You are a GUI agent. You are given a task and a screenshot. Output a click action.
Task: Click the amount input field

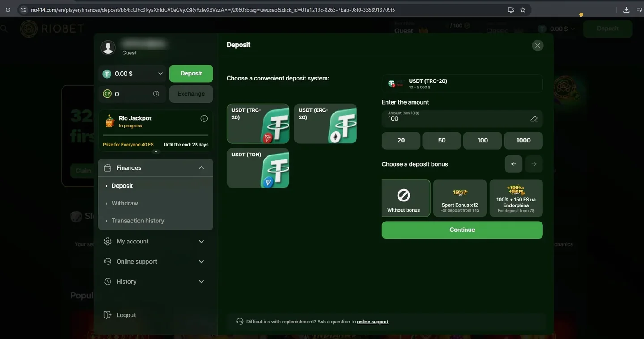462,119
